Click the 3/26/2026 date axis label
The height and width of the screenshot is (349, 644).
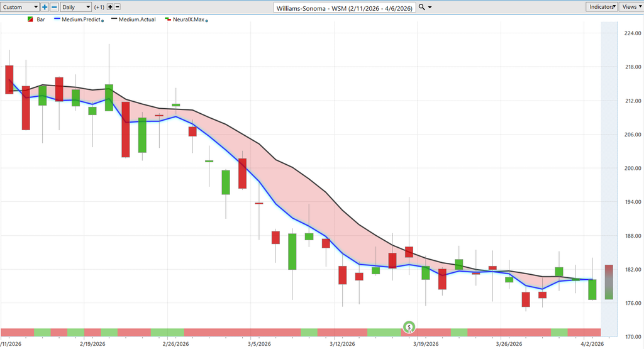(x=509, y=344)
